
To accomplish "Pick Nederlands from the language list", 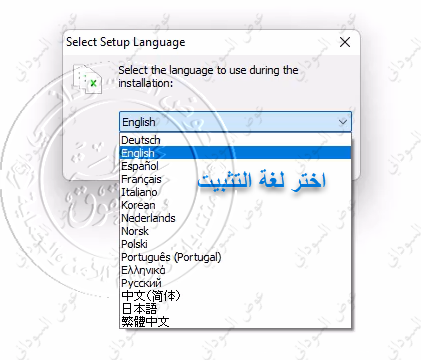I will [x=235, y=218].
